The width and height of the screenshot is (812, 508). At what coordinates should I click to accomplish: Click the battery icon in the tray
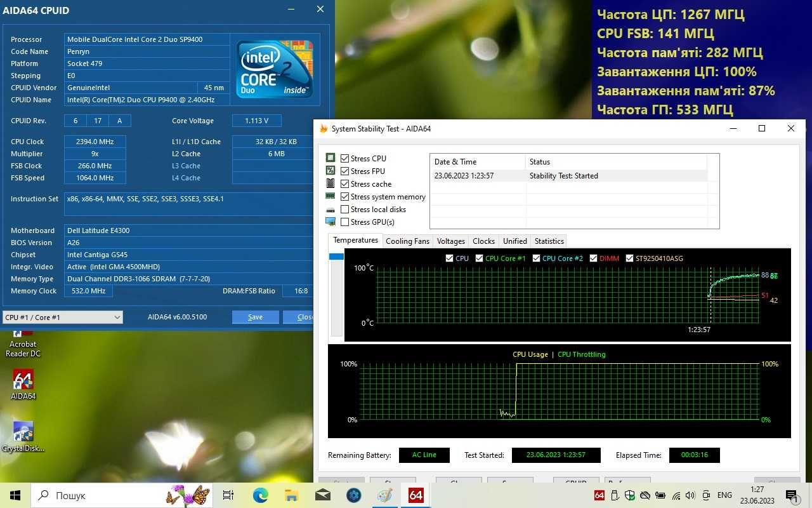[660, 495]
